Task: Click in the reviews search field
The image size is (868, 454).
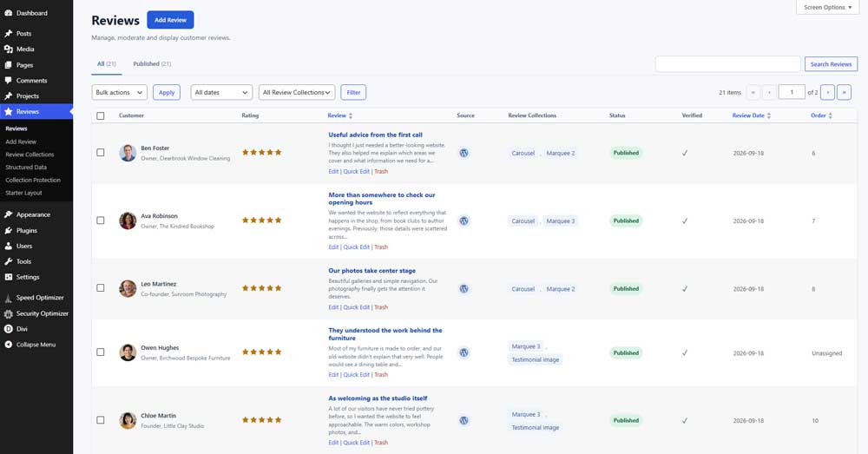Action: click(728, 64)
